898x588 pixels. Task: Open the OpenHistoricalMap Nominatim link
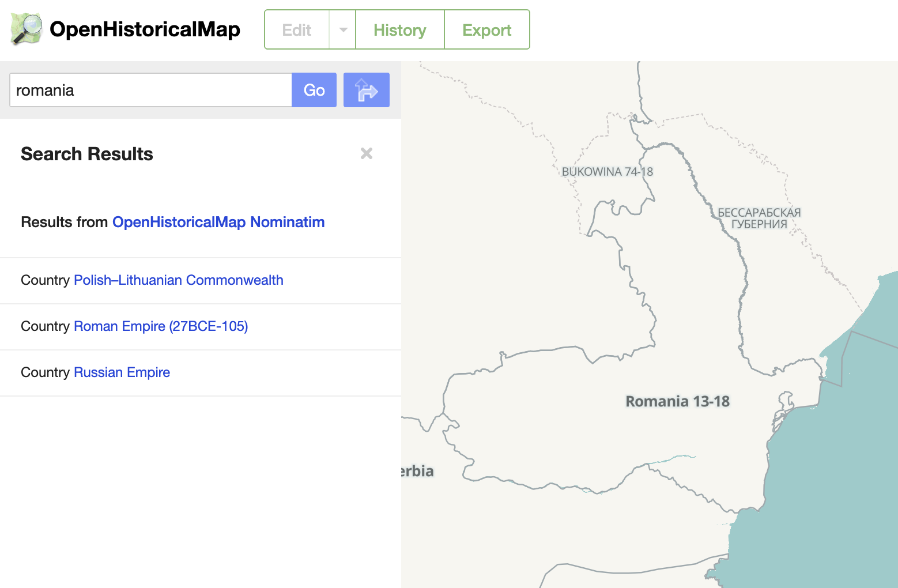(x=218, y=222)
